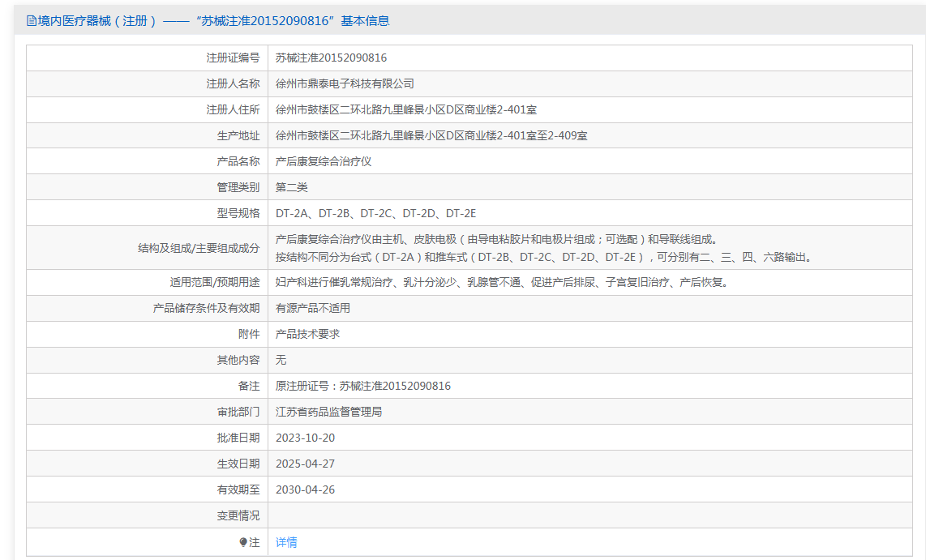Click the lightbulb icon beside 注
This screenshot has height=560, width=926.
(242, 542)
